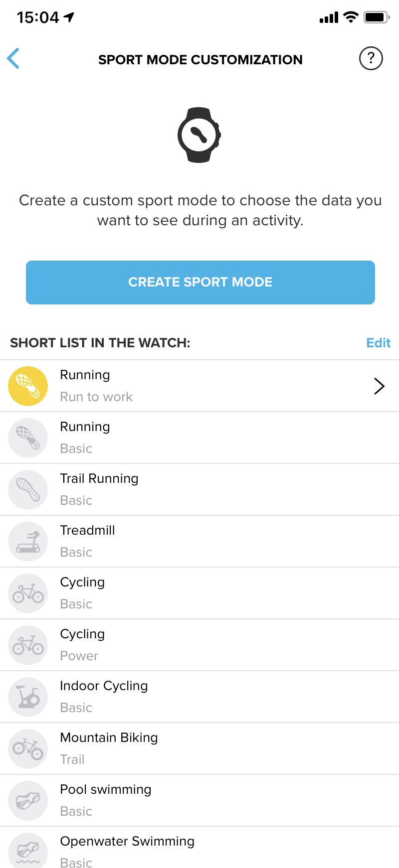The height and width of the screenshot is (868, 399).
Task: Tap the yellow Run to work shoe icon
Action: 28,386
